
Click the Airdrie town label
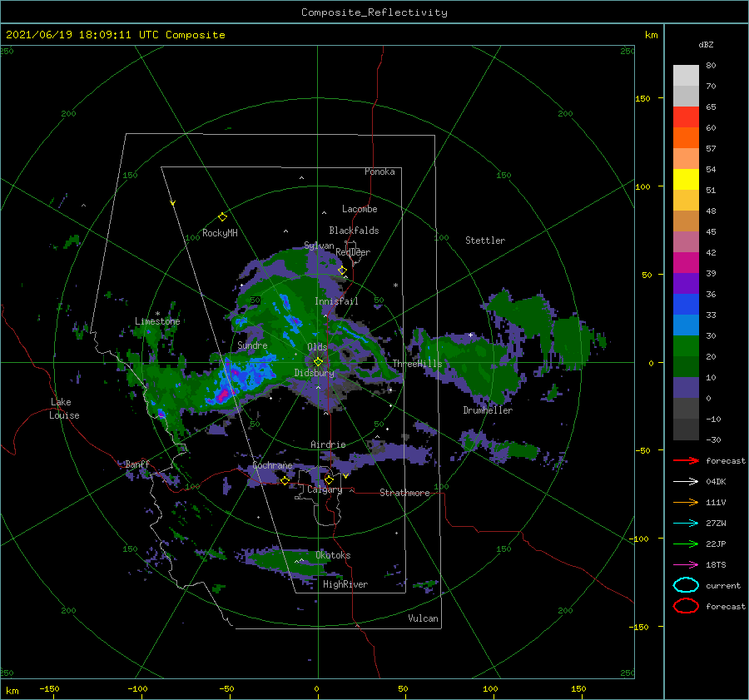coord(328,444)
